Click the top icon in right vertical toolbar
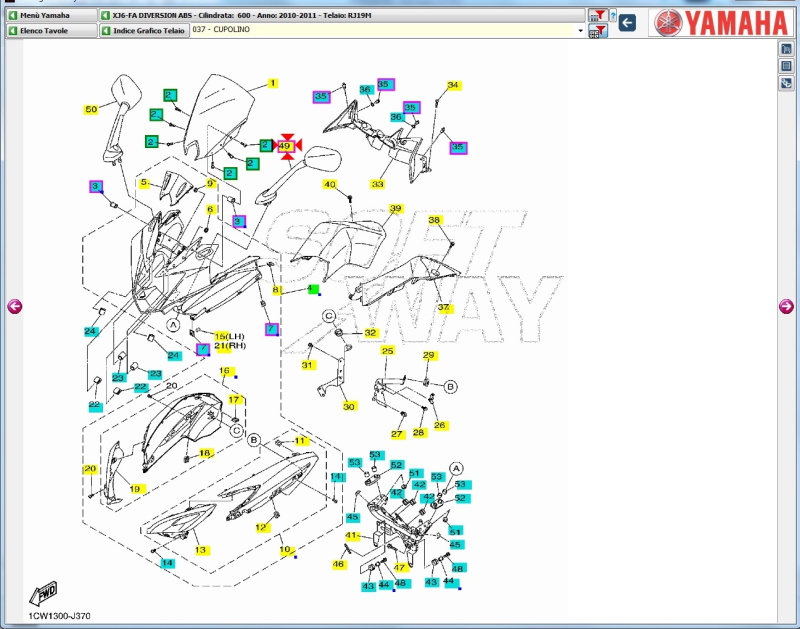800x629 pixels. [787, 49]
